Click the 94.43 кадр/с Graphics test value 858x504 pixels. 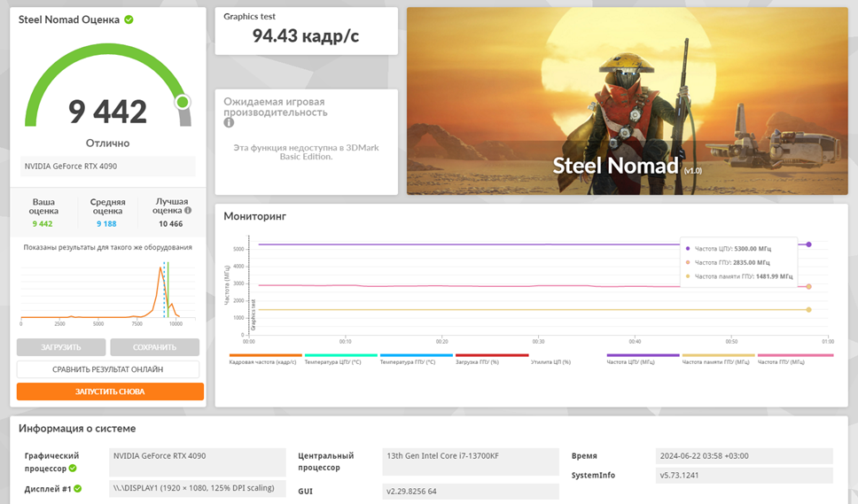(x=306, y=36)
